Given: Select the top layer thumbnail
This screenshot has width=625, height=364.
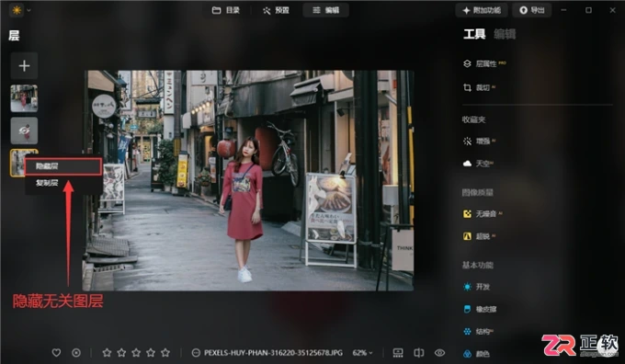Looking at the screenshot, I should pos(24,98).
